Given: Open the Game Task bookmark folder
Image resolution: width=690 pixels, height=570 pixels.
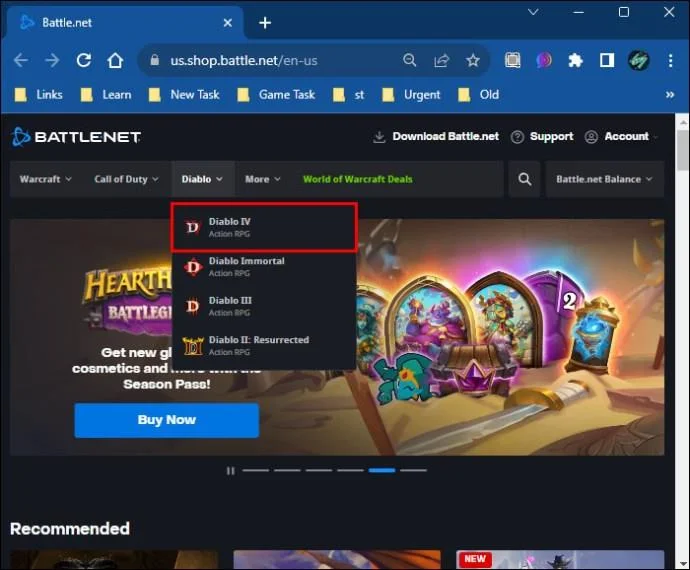Looking at the screenshot, I should tap(276, 95).
